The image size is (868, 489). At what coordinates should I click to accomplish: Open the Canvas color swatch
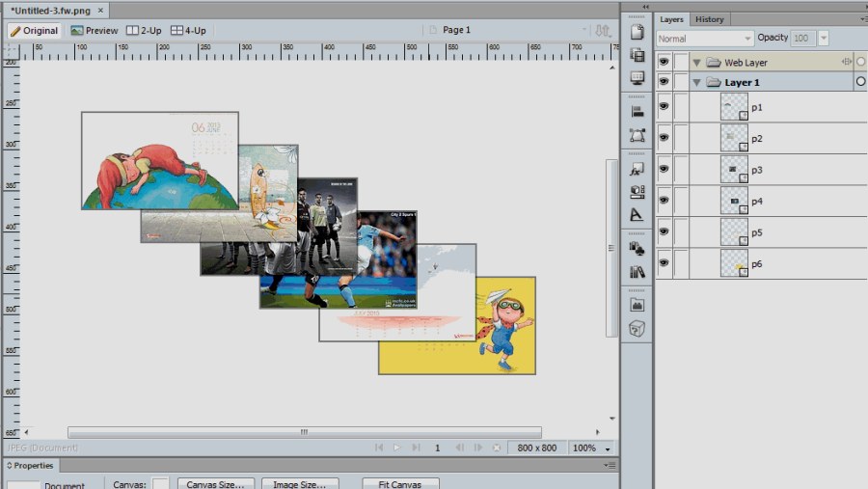point(160,483)
